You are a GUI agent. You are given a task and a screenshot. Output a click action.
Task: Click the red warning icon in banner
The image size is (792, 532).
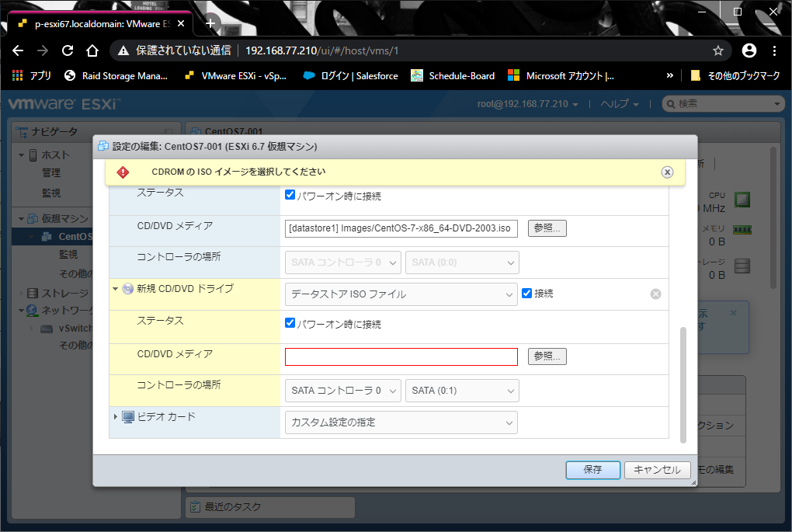tap(123, 172)
